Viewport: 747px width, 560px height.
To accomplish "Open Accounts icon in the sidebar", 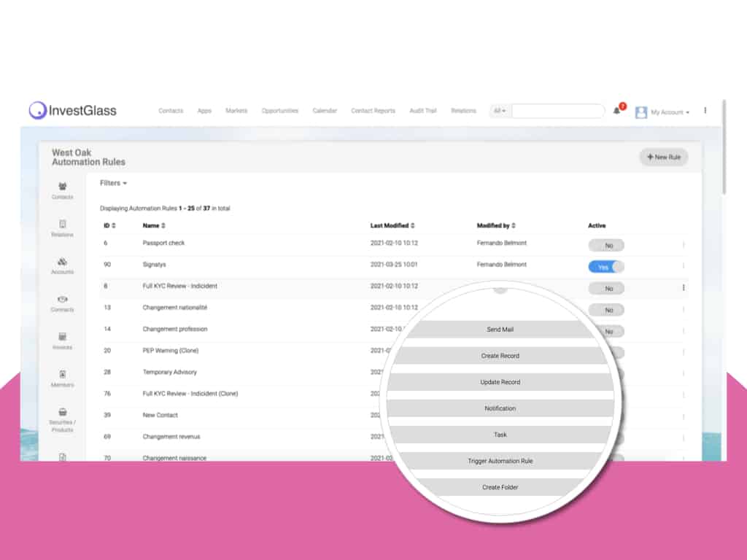I will coord(63,265).
